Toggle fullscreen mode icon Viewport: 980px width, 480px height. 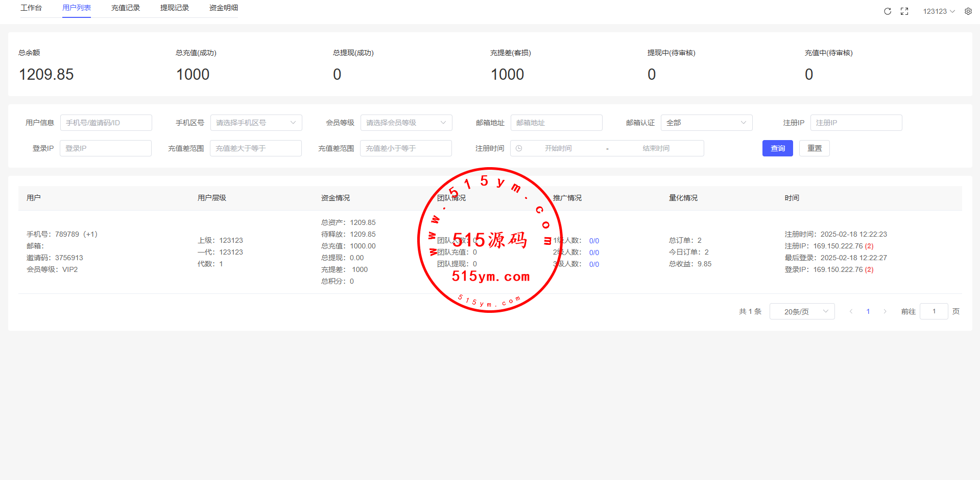(x=904, y=11)
